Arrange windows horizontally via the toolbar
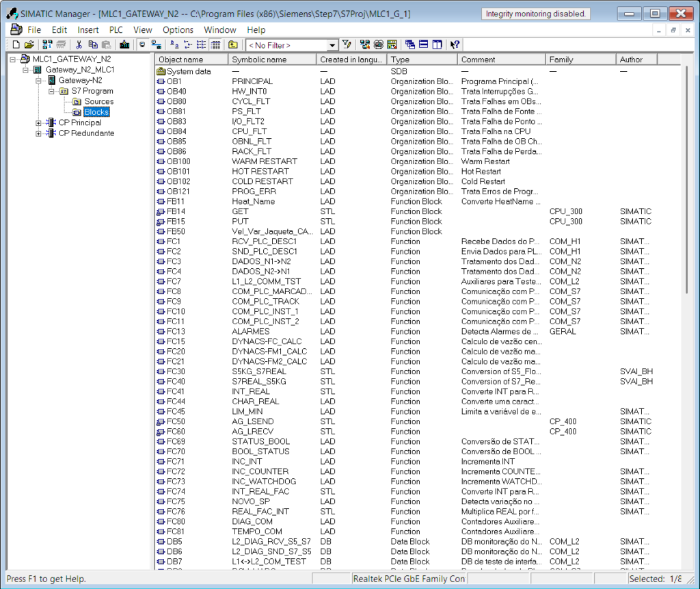700x589 pixels. [424, 44]
